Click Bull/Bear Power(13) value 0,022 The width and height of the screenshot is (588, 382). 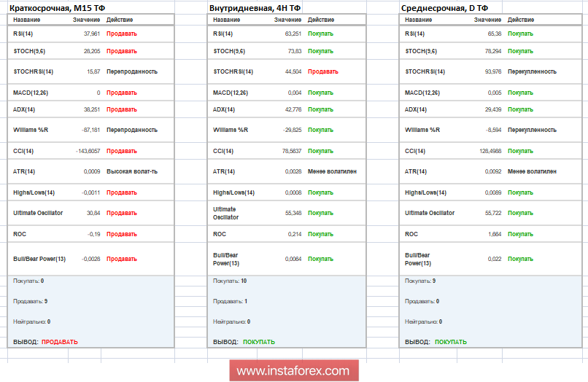[x=495, y=259]
